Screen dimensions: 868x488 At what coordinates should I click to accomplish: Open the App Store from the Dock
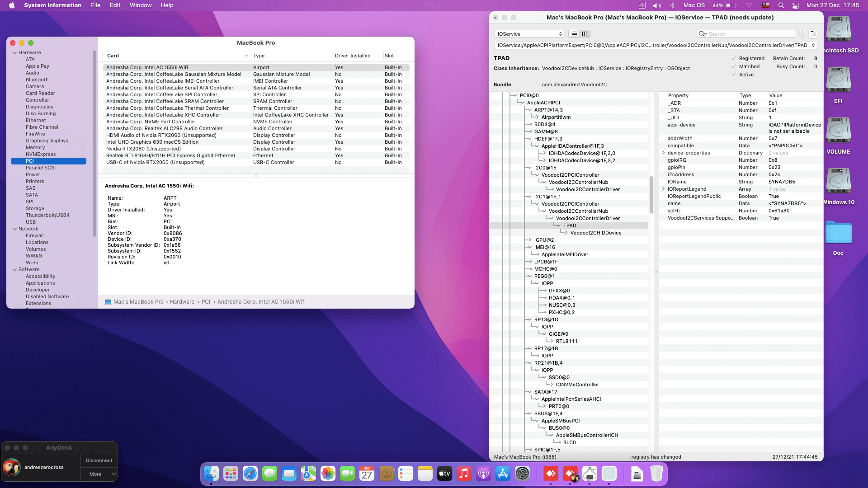coord(503,474)
